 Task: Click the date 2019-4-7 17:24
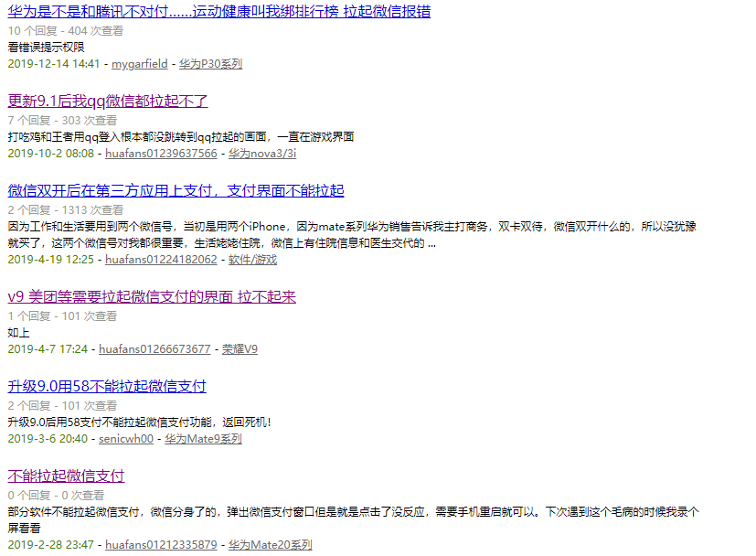point(48,349)
